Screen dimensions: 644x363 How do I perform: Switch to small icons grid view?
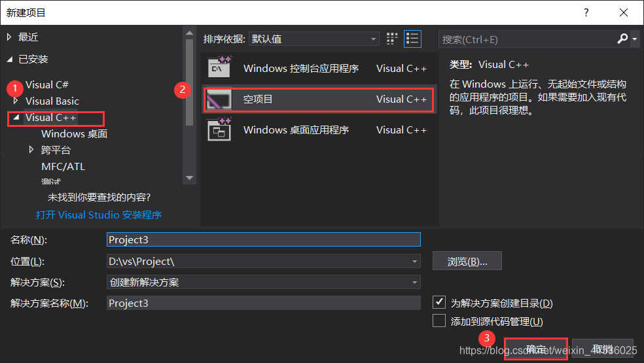click(x=392, y=39)
